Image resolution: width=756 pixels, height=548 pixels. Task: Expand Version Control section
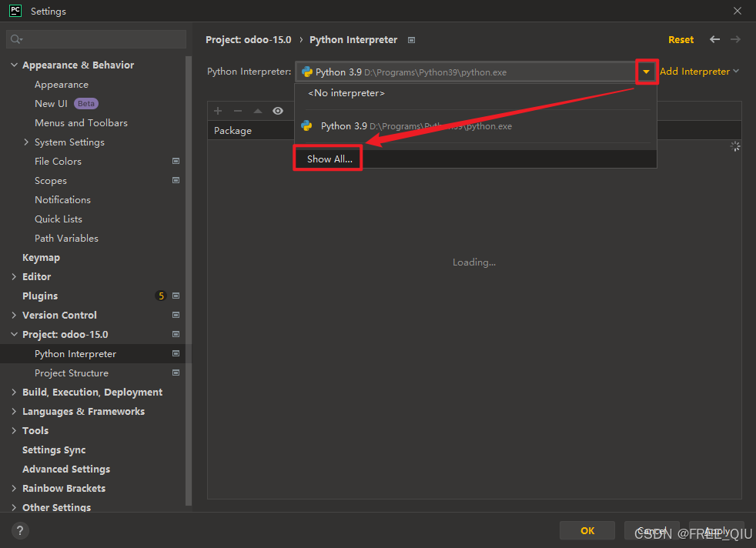click(x=14, y=315)
